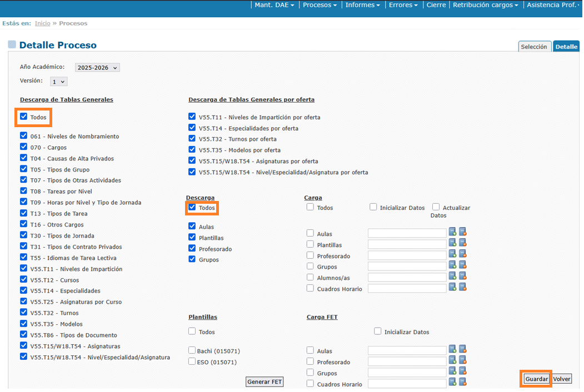
Task: Uncheck Todos in the Descarga section
Action: pos(192,207)
